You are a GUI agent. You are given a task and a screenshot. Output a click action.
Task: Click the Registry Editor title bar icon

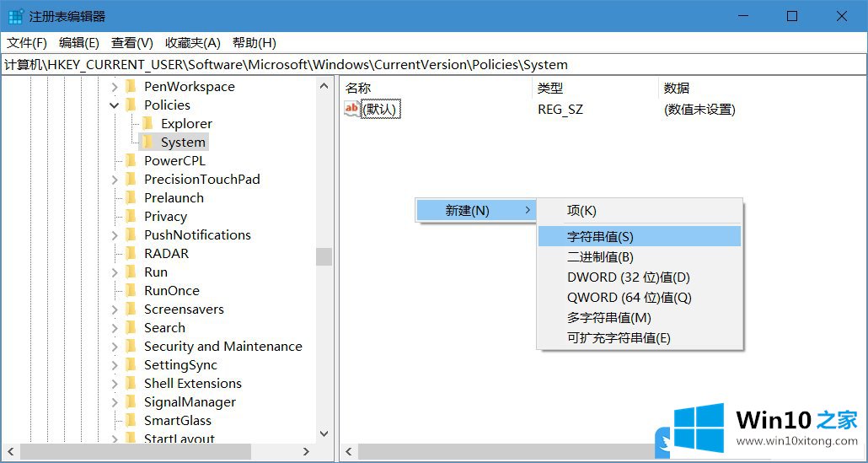15,16
